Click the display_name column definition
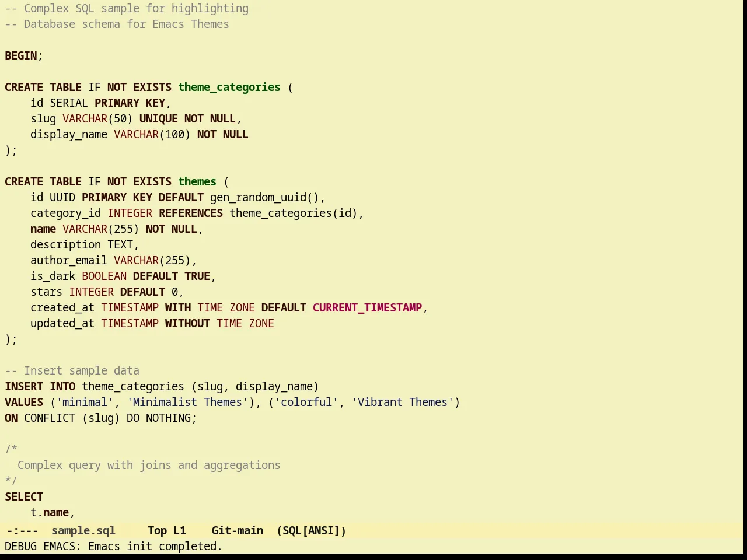The height and width of the screenshot is (560, 747). pyautogui.click(x=139, y=135)
